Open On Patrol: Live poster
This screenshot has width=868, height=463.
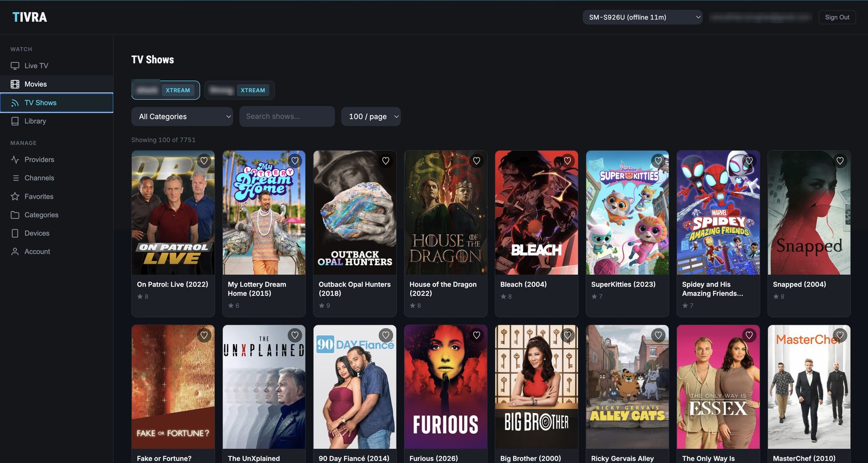click(x=173, y=213)
